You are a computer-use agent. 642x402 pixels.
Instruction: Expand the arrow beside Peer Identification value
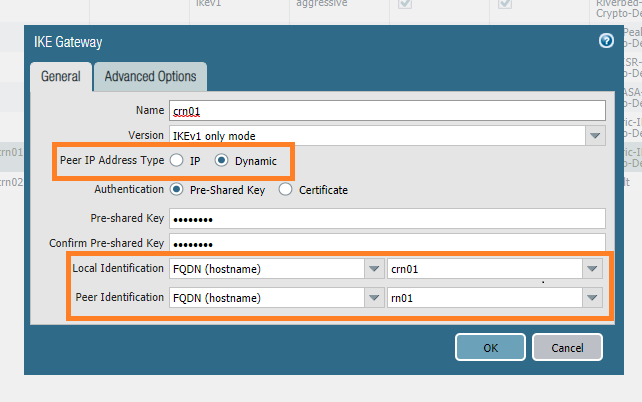click(x=593, y=298)
